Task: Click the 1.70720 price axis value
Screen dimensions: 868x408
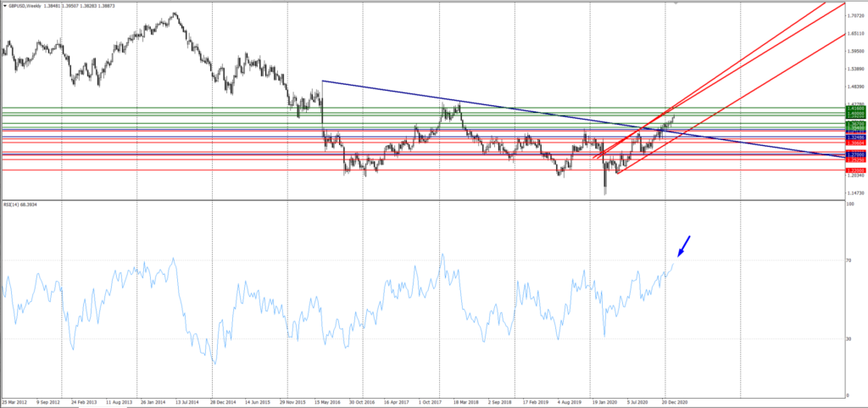Action: [x=855, y=14]
